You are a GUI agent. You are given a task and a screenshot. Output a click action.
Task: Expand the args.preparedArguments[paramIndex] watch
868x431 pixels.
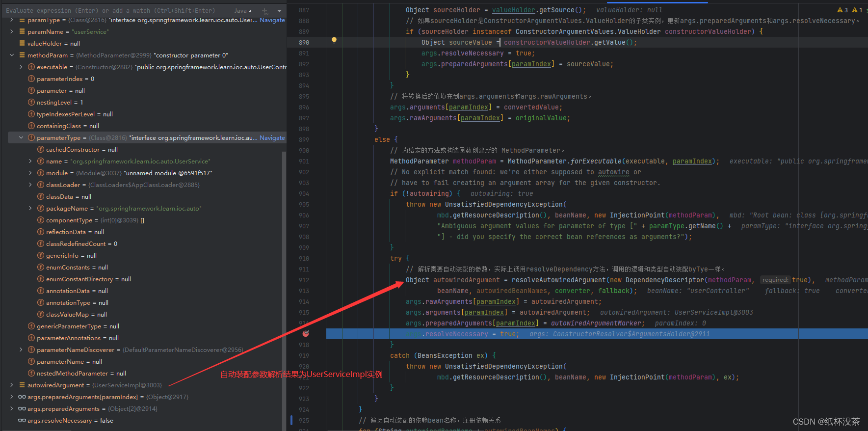(x=12, y=397)
